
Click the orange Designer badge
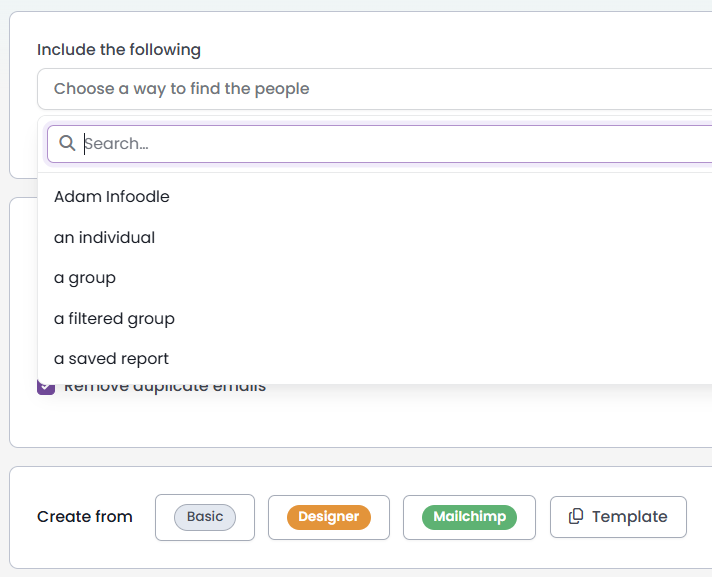(x=329, y=517)
